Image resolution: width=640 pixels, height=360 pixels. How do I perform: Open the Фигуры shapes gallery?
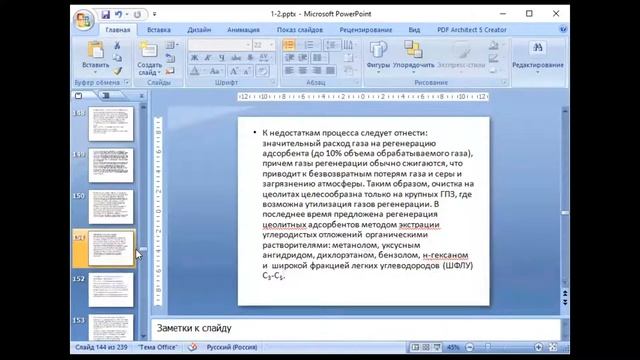click(378, 57)
